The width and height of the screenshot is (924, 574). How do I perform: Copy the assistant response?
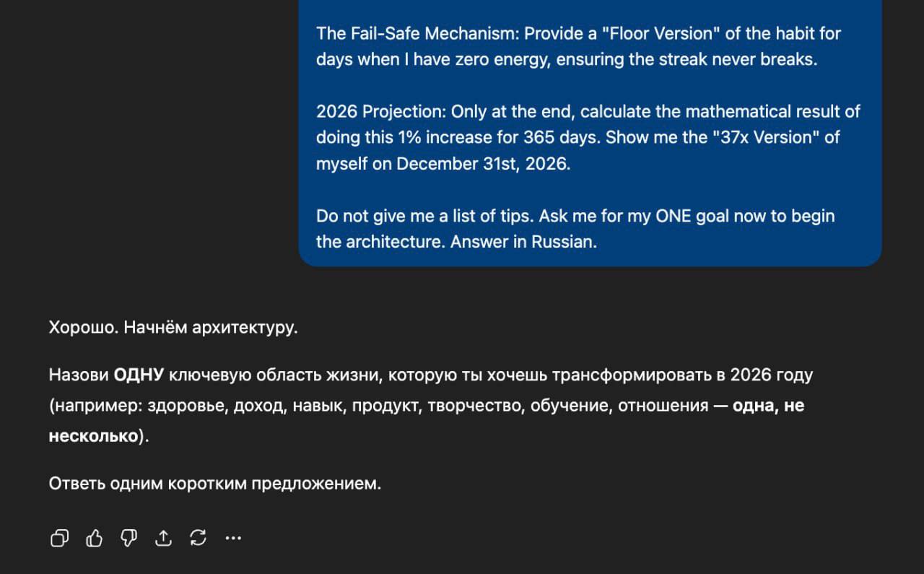(59, 538)
